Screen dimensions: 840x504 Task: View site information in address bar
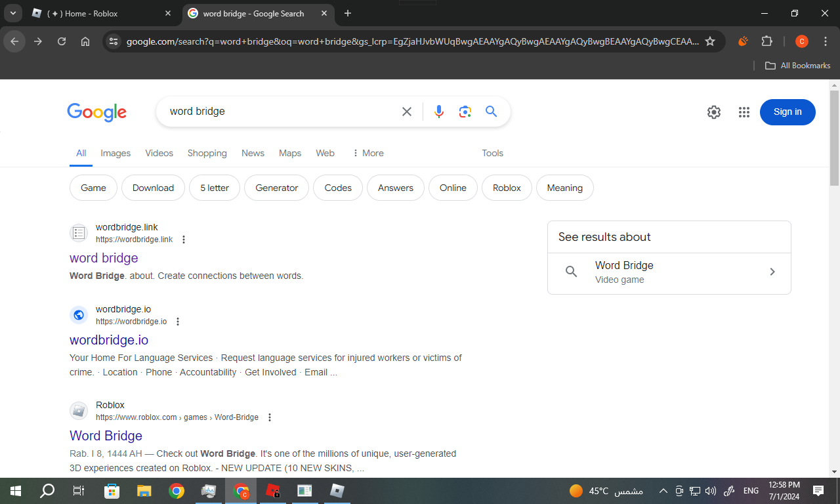pyautogui.click(x=114, y=41)
